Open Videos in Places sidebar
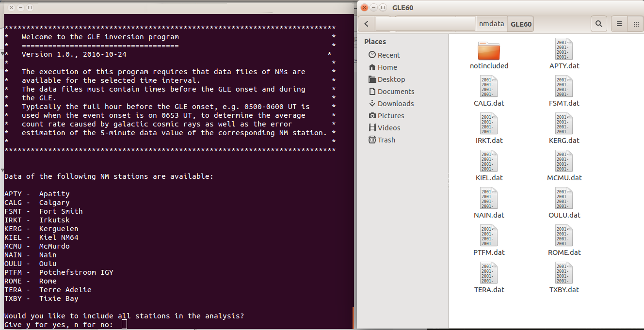 384,128
